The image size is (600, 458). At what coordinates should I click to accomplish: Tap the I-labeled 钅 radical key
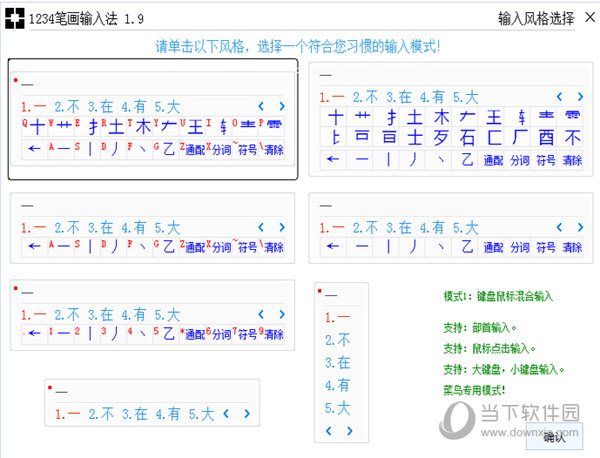point(219,126)
